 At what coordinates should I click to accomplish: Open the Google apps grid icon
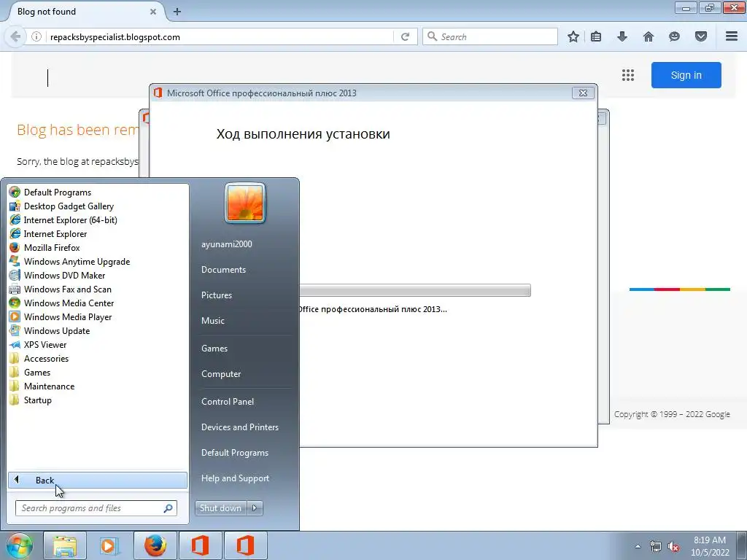pos(628,75)
